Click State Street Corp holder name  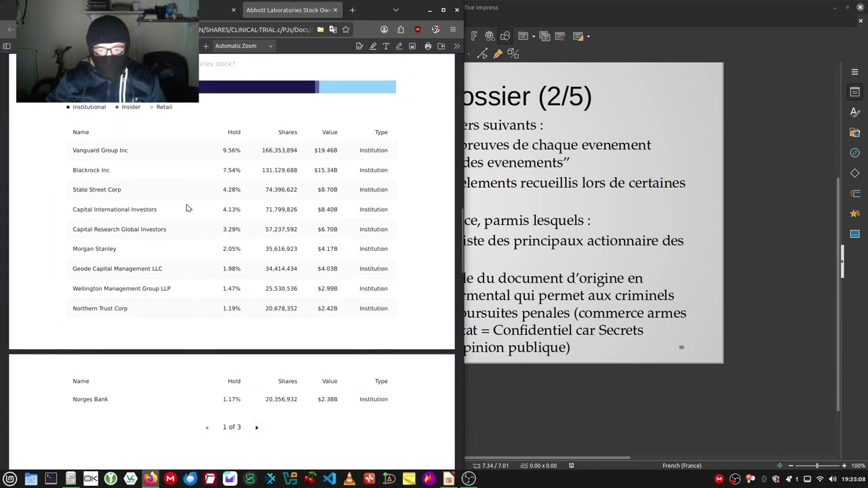(96, 190)
